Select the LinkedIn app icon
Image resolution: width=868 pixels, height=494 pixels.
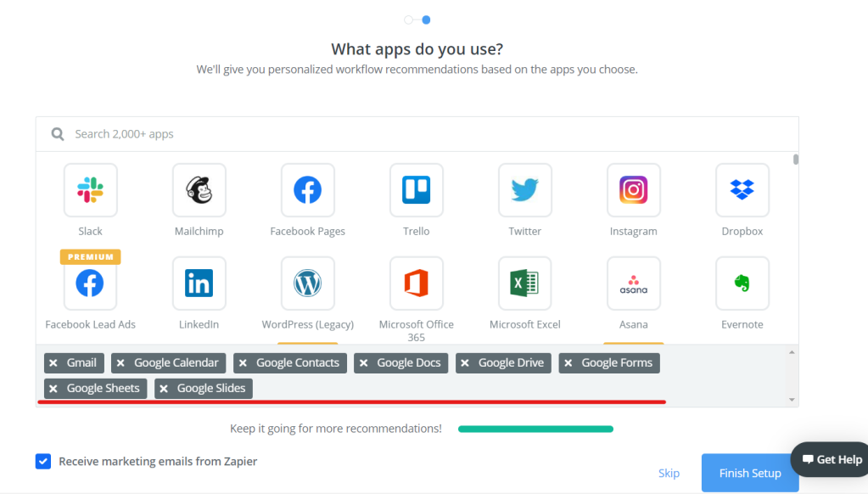point(199,283)
